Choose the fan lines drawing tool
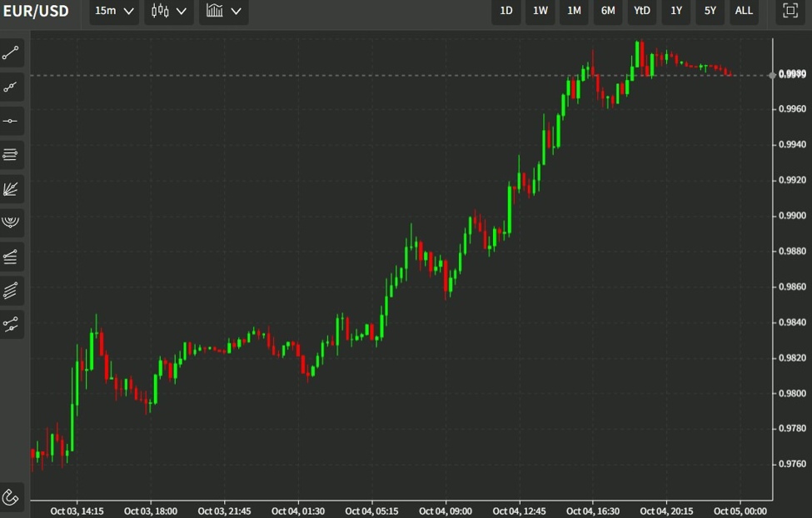 tap(11, 189)
